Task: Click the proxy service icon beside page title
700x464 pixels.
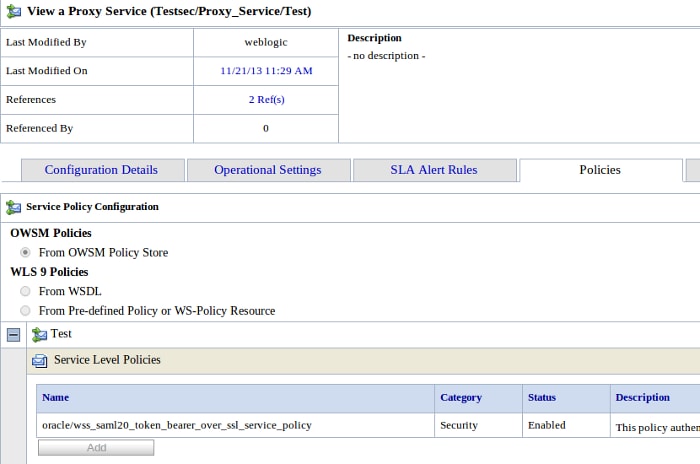Action: pos(13,11)
